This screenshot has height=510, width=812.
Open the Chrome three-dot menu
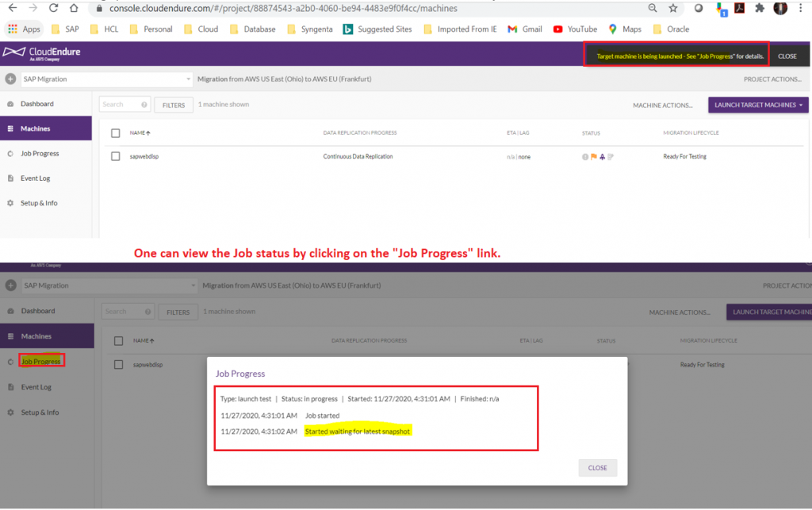tap(801, 8)
